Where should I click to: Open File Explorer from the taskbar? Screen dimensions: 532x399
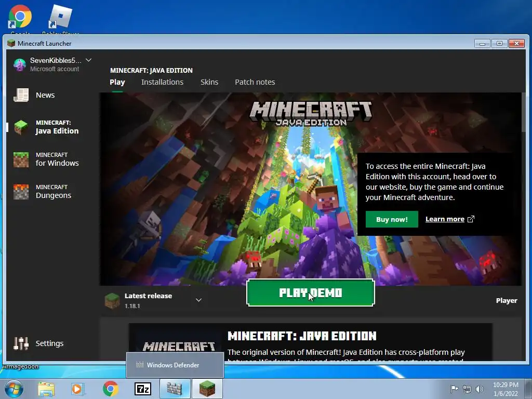[x=46, y=389]
